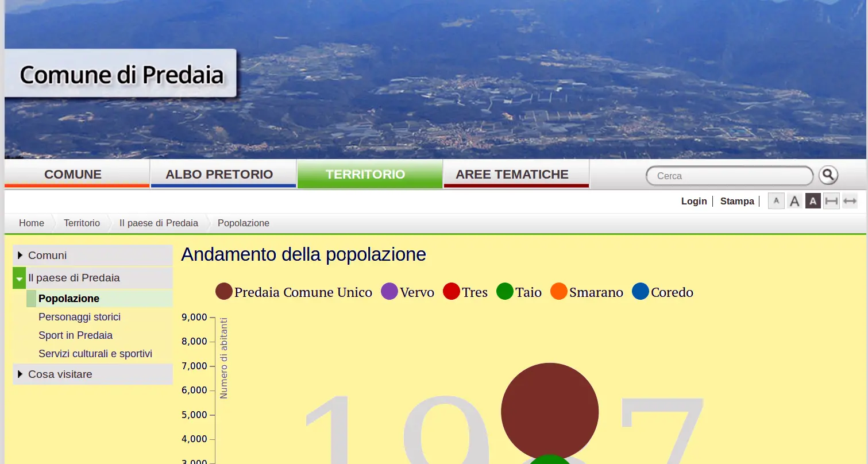Open the Territorio breadcrumb link
This screenshot has height=464, width=868.
click(x=82, y=223)
